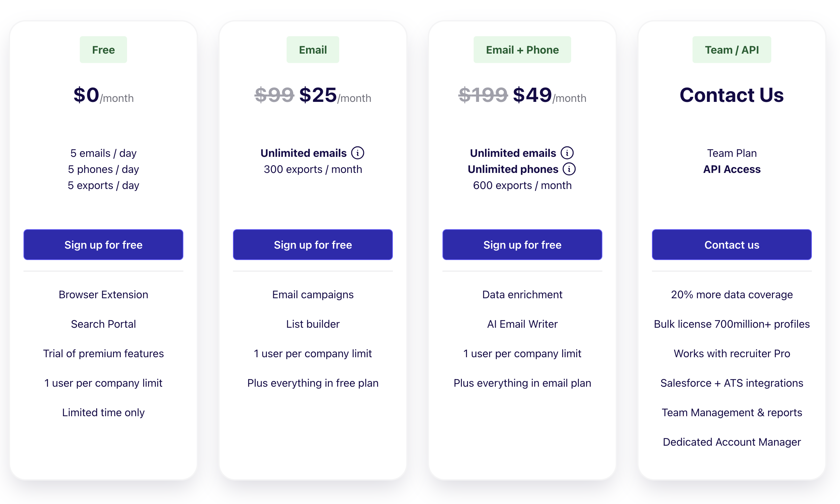The height and width of the screenshot is (504, 840).
Task: Click Salesforce + ATS integrations text
Action: pos(732,383)
